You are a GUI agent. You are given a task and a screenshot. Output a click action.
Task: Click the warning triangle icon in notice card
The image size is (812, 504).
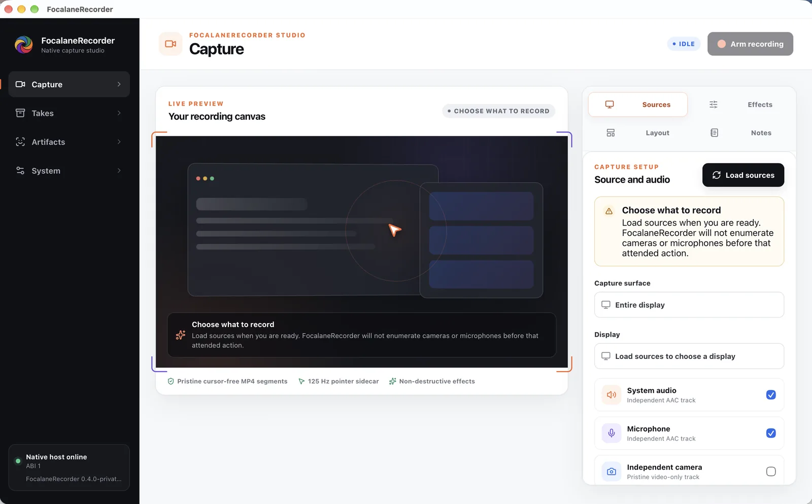[x=609, y=211]
